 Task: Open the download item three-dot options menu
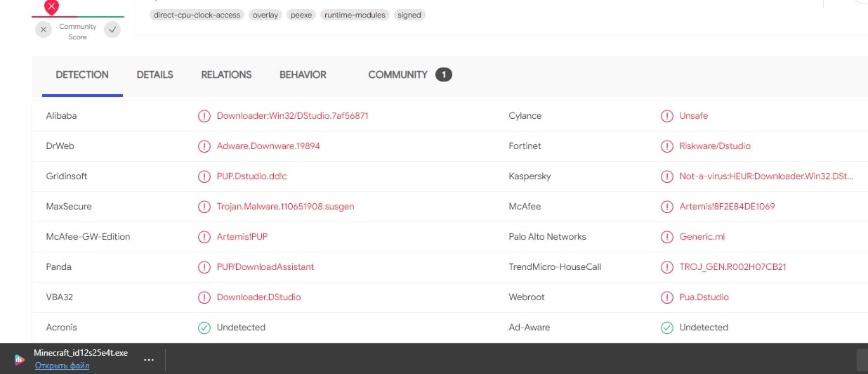(148, 359)
